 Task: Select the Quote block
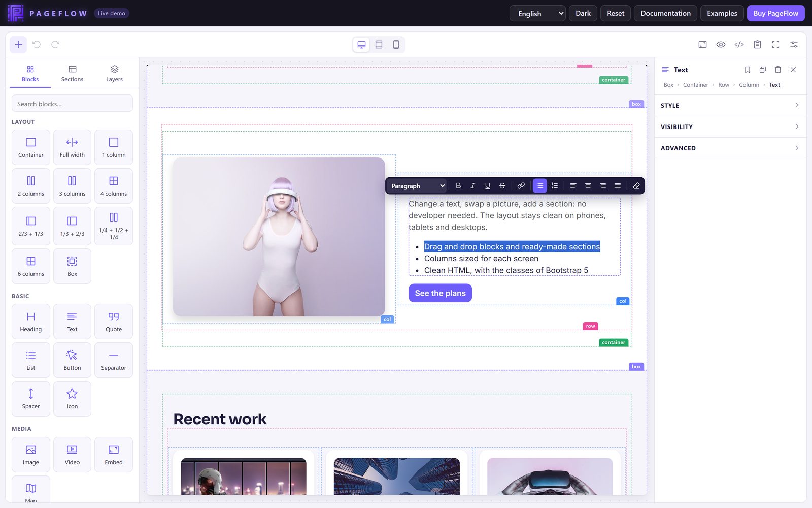coord(114,322)
